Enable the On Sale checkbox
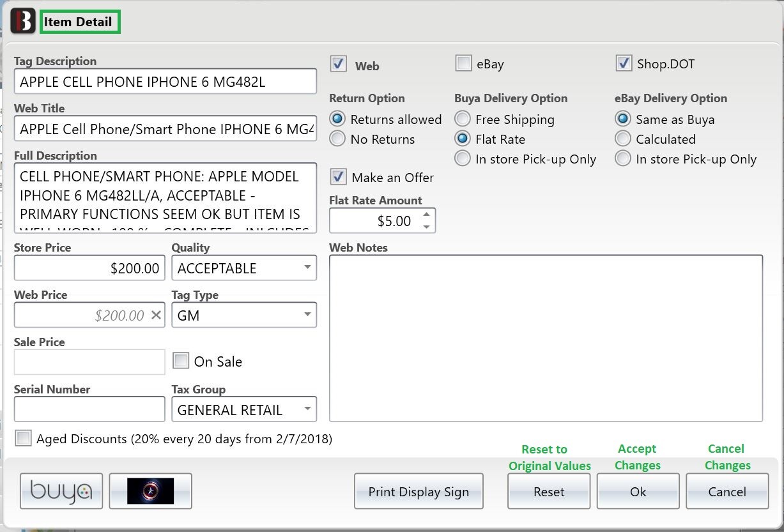This screenshot has width=784, height=532. pyautogui.click(x=181, y=361)
